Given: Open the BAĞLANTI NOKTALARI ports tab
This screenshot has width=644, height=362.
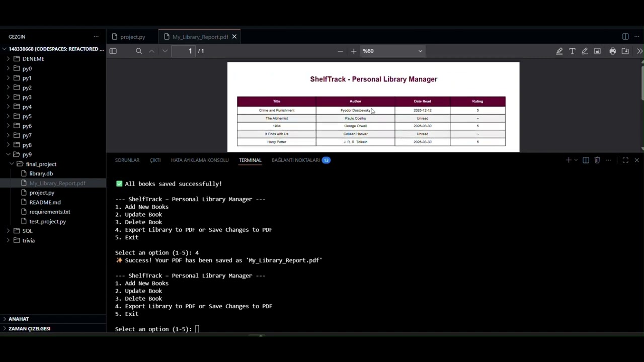Looking at the screenshot, I should 301,160.
